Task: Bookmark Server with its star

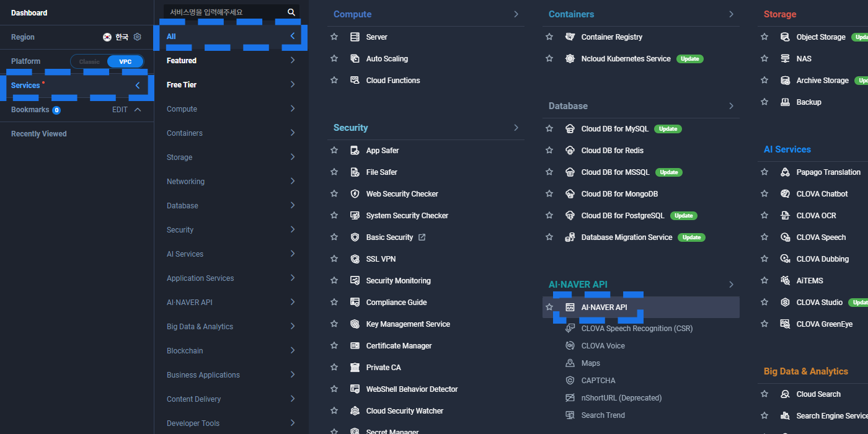Action: 334,37
